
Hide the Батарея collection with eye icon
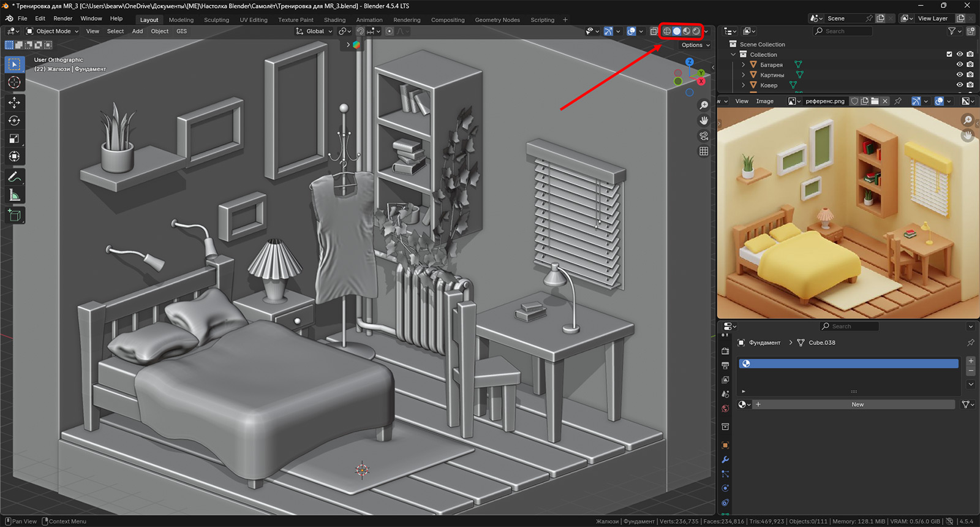[x=960, y=64]
